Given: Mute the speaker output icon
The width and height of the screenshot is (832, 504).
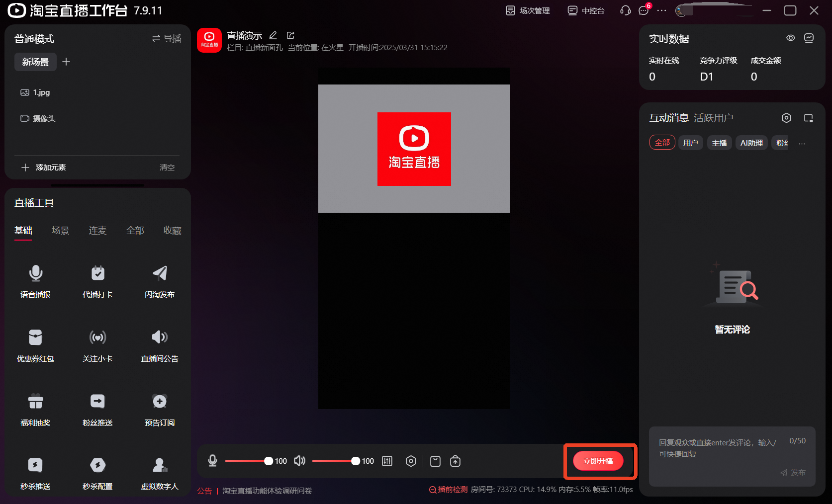Looking at the screenshot, I should click(x=299, y=461).
